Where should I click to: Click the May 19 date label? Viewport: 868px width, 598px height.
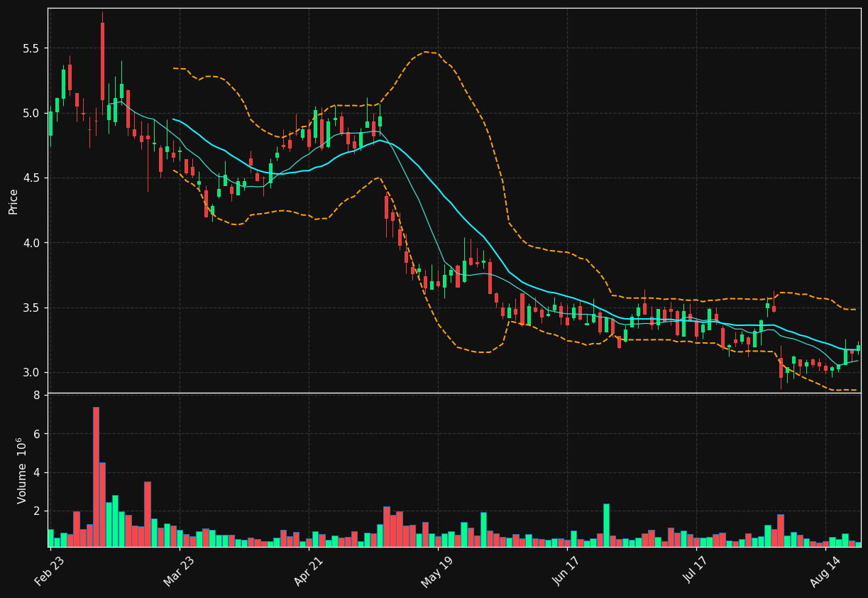[x=437, y=572]
